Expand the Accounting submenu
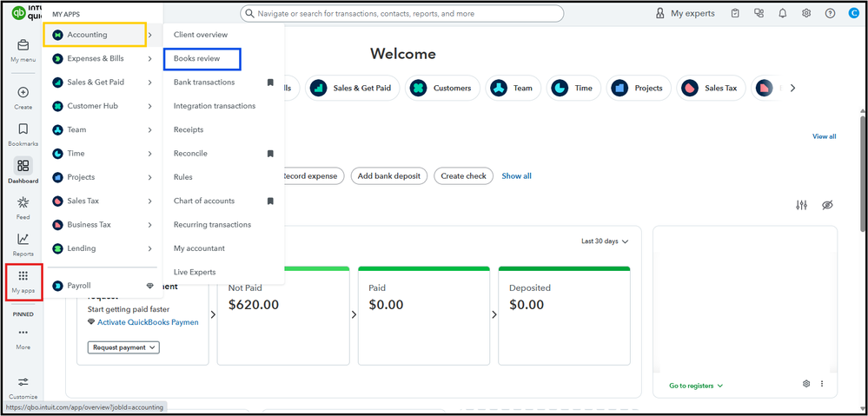 [x=150, y=35]
